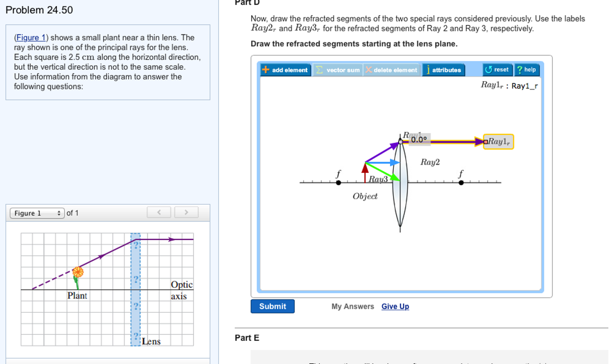Open the attributes panel
Viewport: 612px width, 364px height.
pyautogui.click(x=443, y=70)
